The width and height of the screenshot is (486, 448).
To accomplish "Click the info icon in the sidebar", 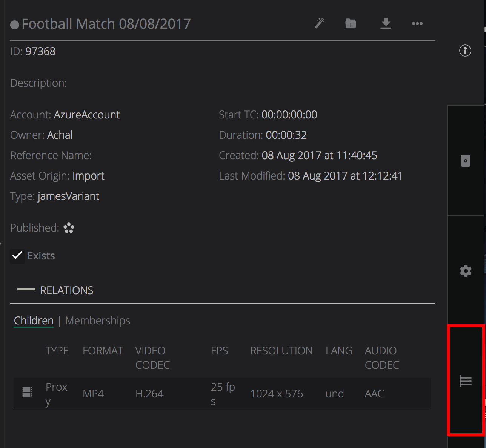I will [465, 51].
